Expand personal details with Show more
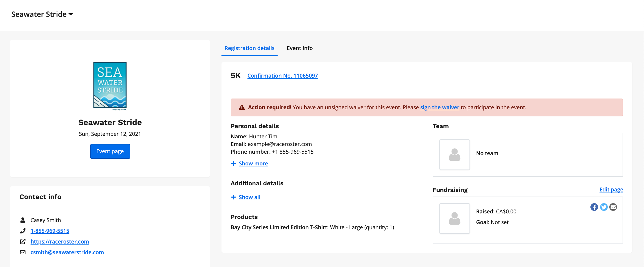The image size is (644, 267). coord(253,163)
